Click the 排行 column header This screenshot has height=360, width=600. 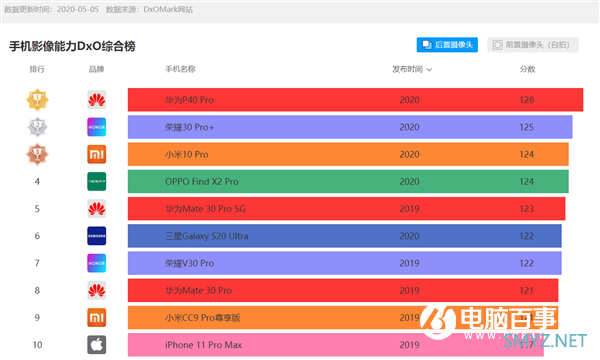pos(37,69)
